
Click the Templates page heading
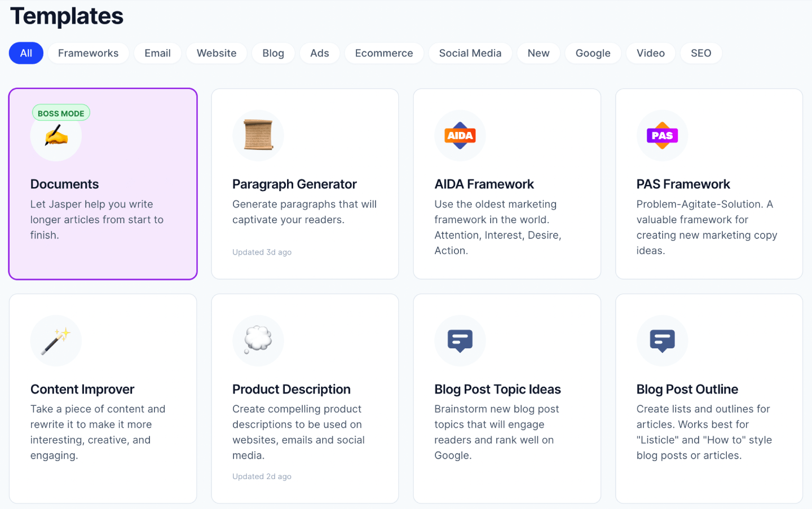[x=67, y=16]
